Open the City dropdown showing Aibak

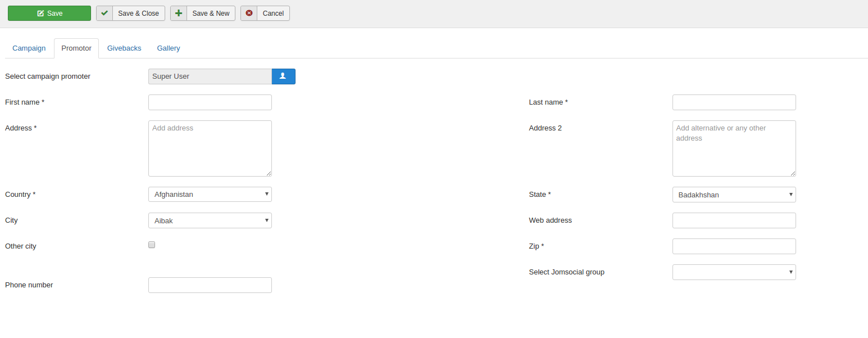[x=210, y=220]
